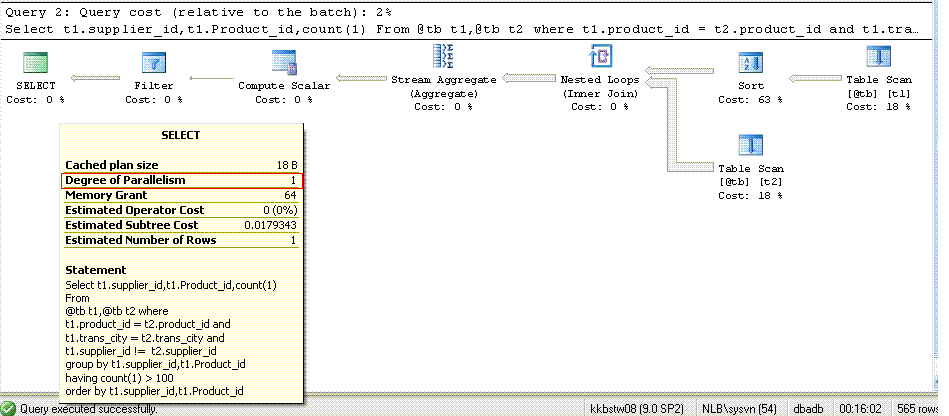Click 'Query 2: Query cost' header line

coord(198,12)
